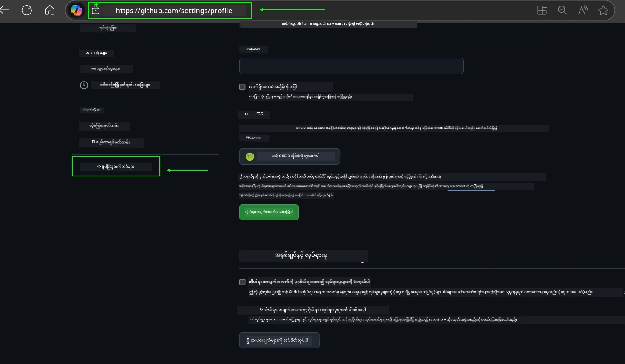
Task: Enable the show local time checkbox
Action: pyautogui.click(x=242, y=86)
